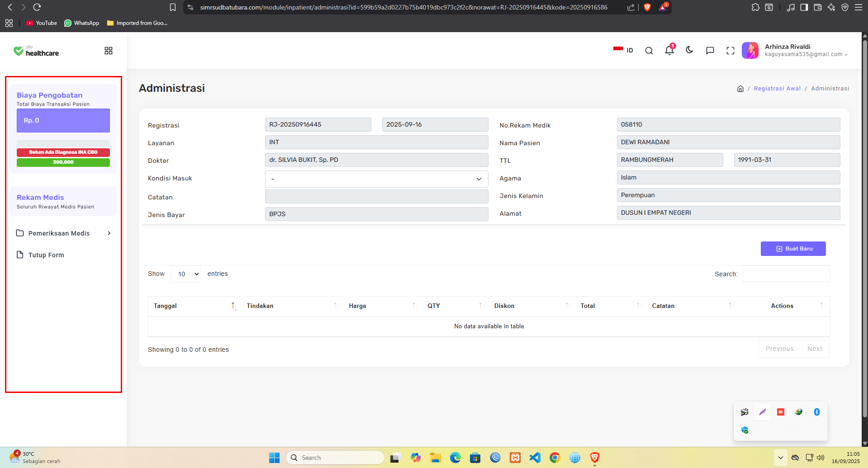
Task: Bookmark this page icon in address bar
Action: (173, 7)
